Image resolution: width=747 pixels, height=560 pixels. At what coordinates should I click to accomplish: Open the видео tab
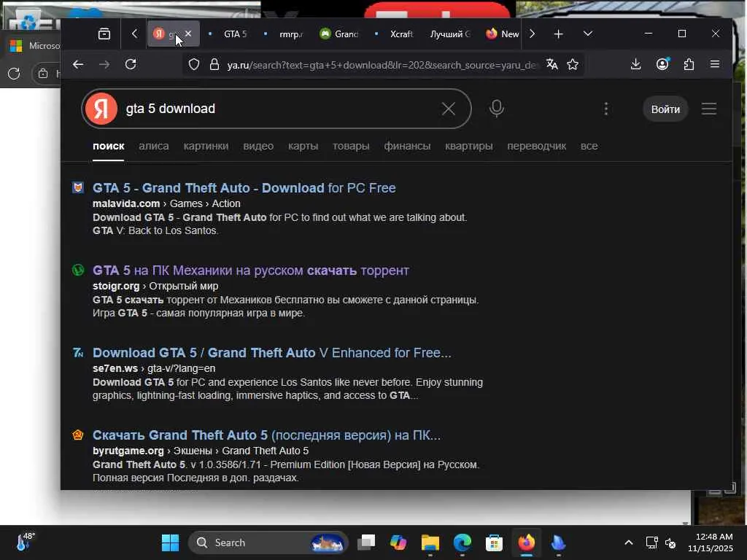pyautogui.click(x=258, y=146)
